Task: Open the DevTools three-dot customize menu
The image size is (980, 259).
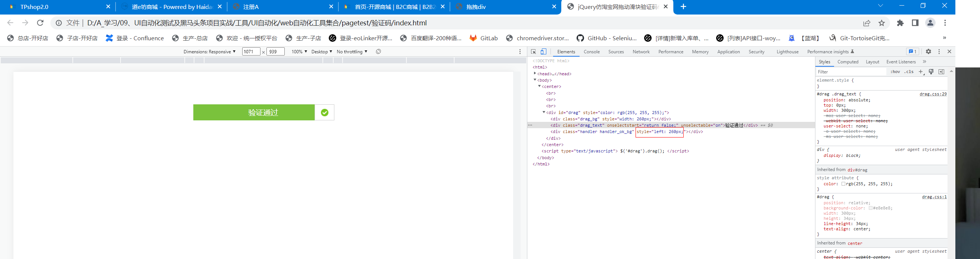Action: click(939, 52)
